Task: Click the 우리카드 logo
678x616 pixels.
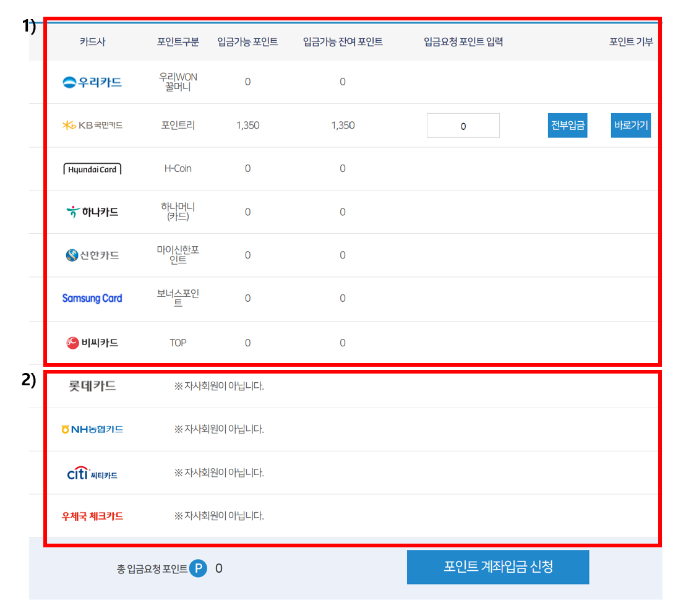Action: pos(92,82)
